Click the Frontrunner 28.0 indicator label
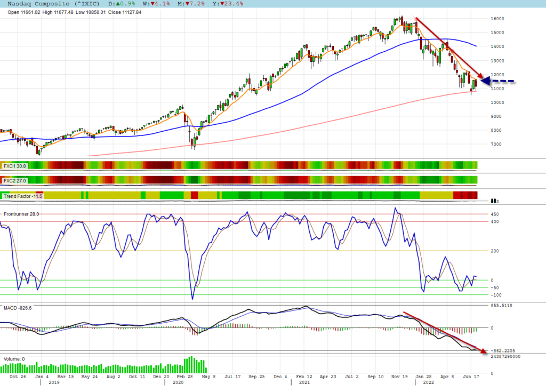The width and height of the screenshot is (546, 392). click(21, 214)
